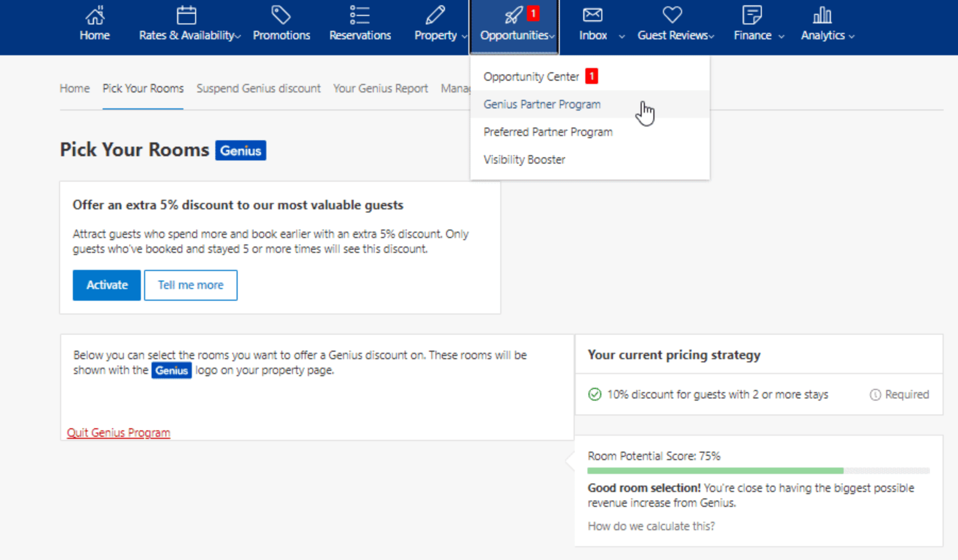
Task: Click the Guest Reviews heart icon
Action: [671, 14]
